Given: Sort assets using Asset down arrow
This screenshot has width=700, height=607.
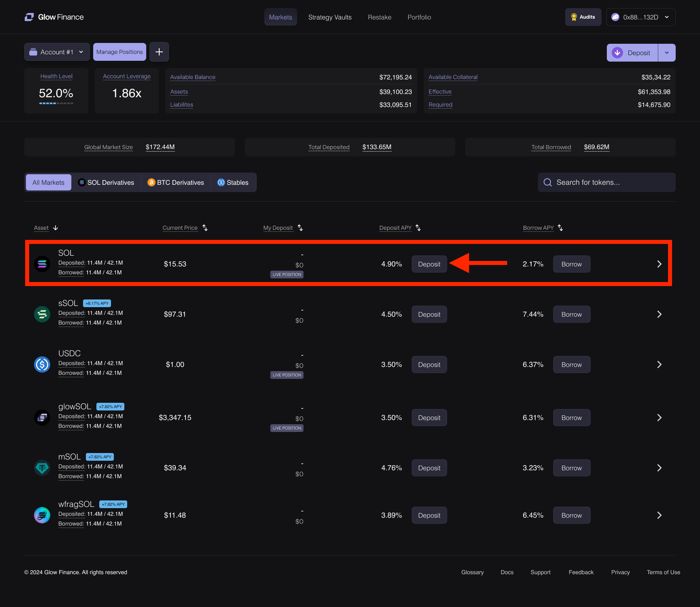Looking at the screenshot, I should click(x=55, y=228).
